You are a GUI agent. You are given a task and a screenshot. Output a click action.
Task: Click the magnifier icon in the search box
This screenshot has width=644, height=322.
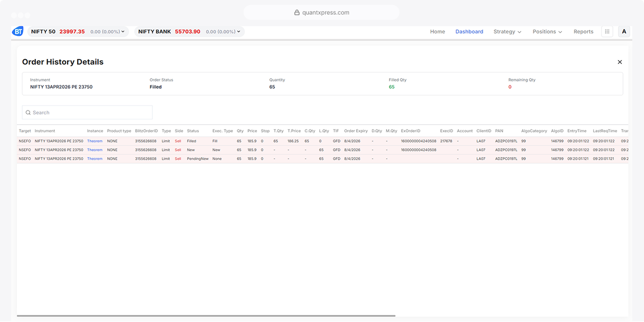28,112
